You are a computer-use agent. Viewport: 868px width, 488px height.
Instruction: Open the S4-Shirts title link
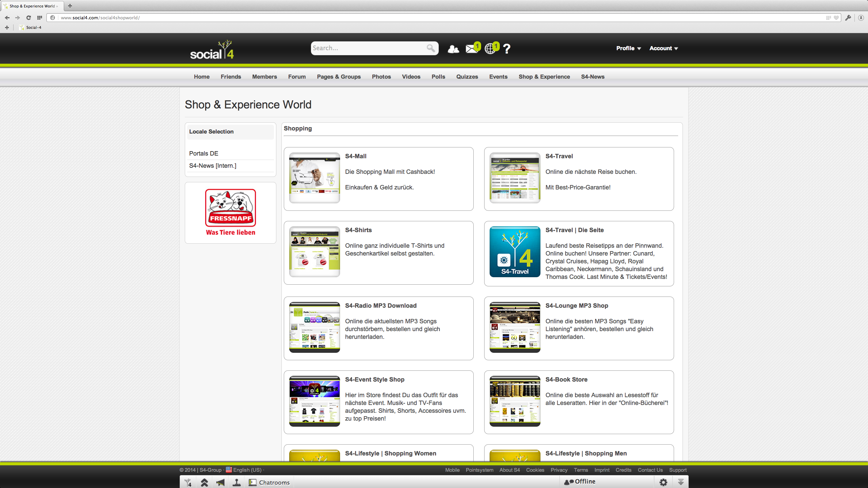click(x=358, y=230)
